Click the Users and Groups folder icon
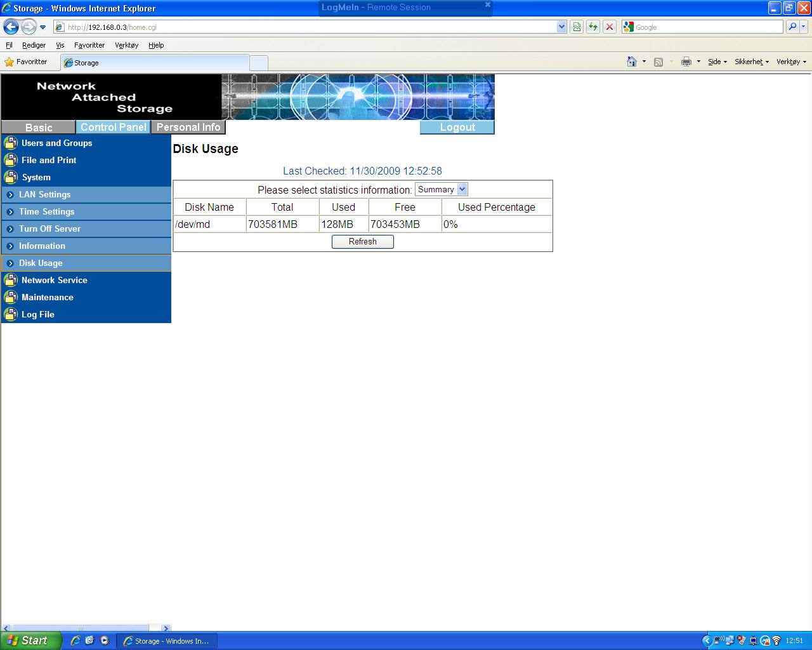 click(11, 143)
